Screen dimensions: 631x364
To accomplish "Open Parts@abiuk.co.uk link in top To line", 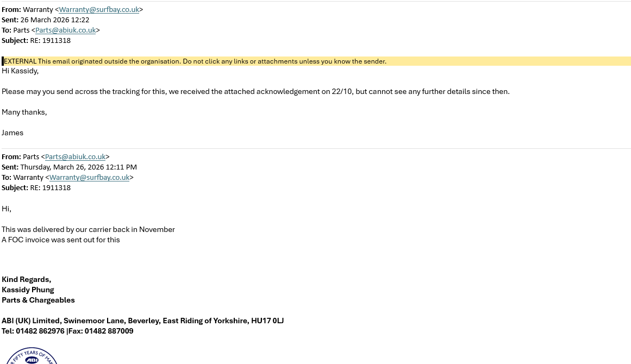I will tap(65, 30).
